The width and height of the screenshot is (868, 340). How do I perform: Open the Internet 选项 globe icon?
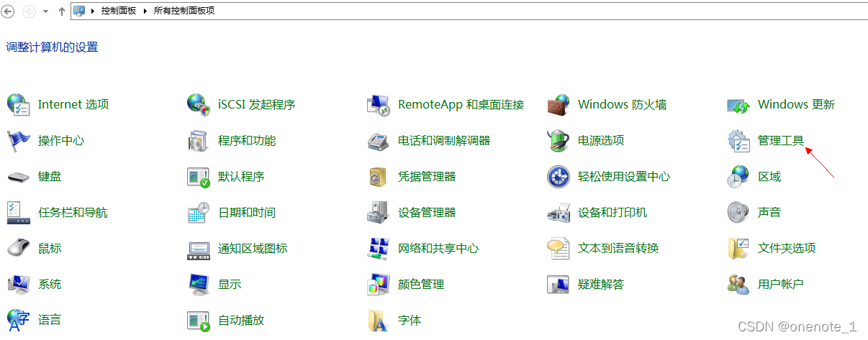point(18,104)
